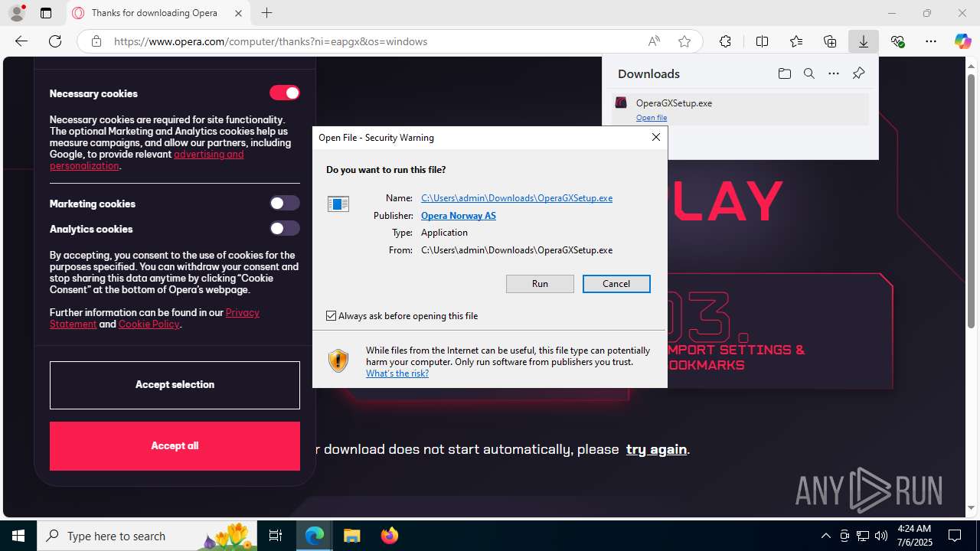Click the OperaGXSetup.exe filename in Downloads
The height and width of the screenshot is (551, 980).
(674, 103)
